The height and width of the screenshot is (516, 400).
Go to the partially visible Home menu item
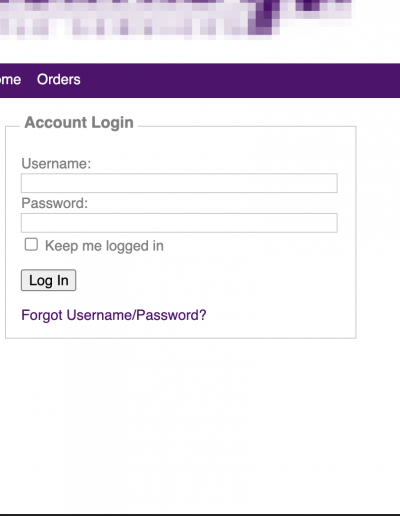[10, 80]
